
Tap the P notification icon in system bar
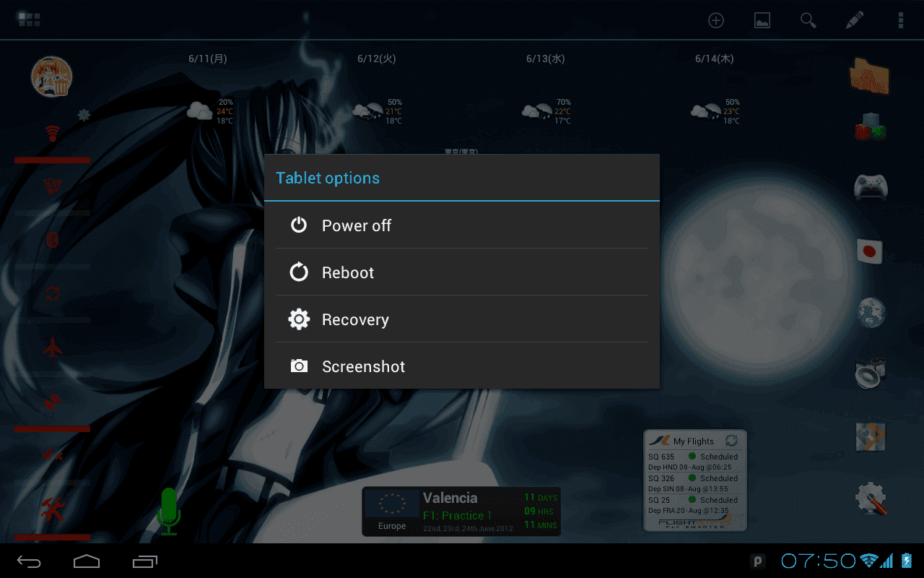758,561
